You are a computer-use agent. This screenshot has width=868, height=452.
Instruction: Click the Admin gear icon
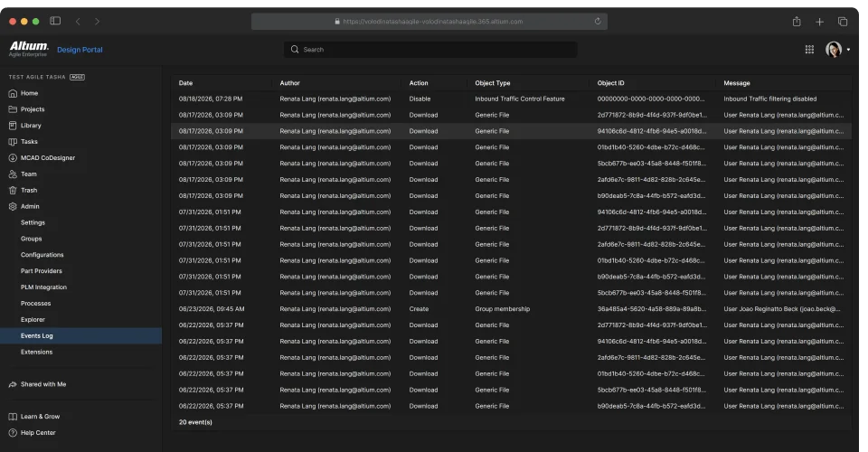tap(13, 206)
